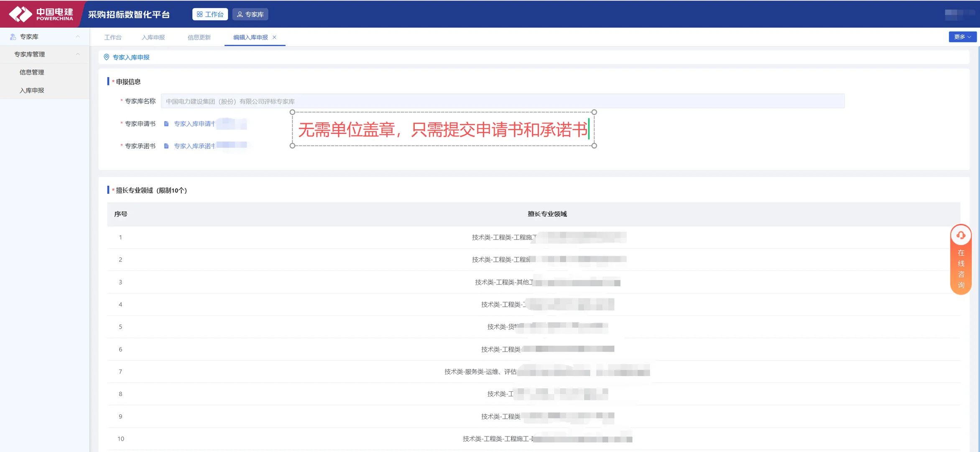This screenshot has width=980, height=452.
Task: Collapse the 专家库管理 sidebar group
Action: (x=77, y=54)
